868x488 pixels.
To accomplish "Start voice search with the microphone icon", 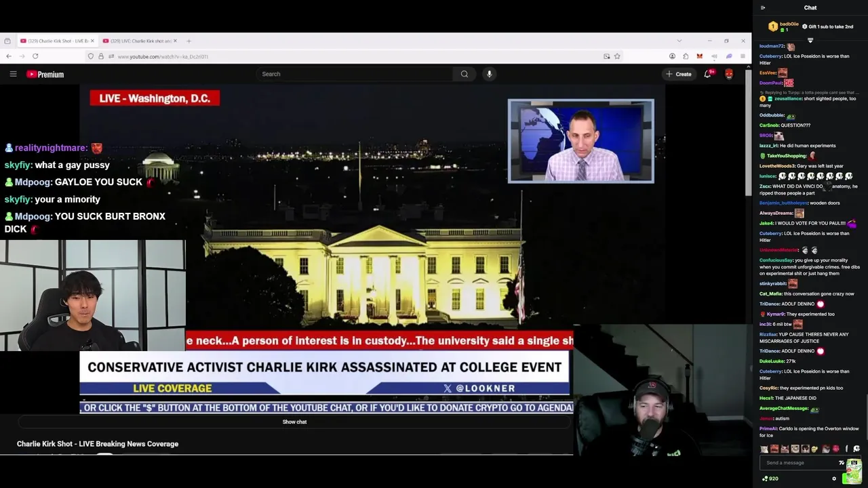I will pos(489,74).
